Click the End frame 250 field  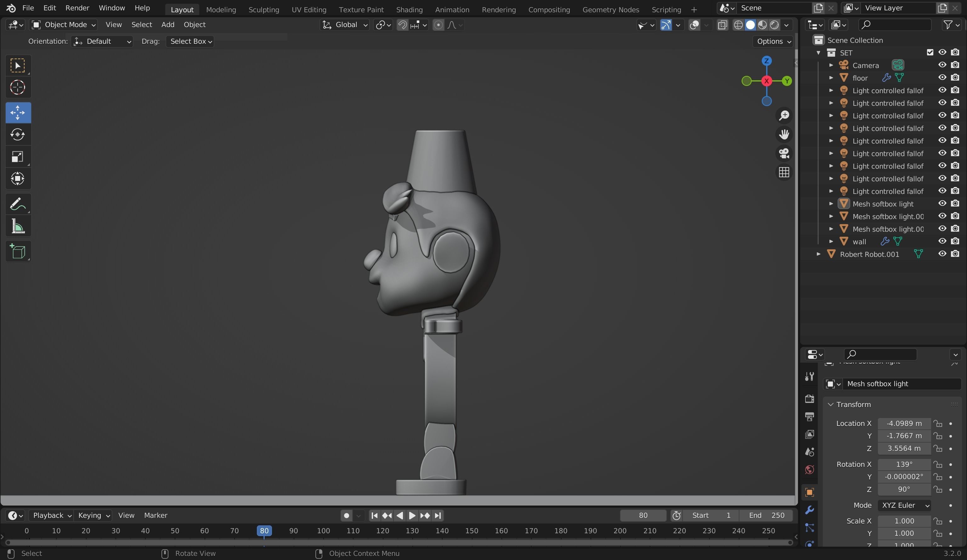[x=766, y=516]
